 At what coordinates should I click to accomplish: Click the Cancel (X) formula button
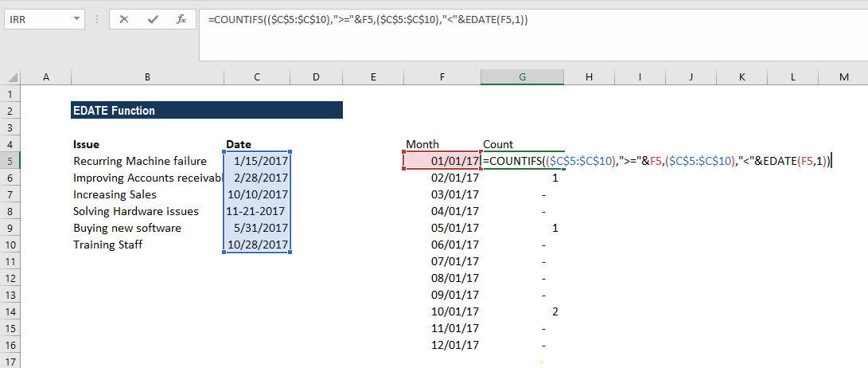[x=123, y=19]
